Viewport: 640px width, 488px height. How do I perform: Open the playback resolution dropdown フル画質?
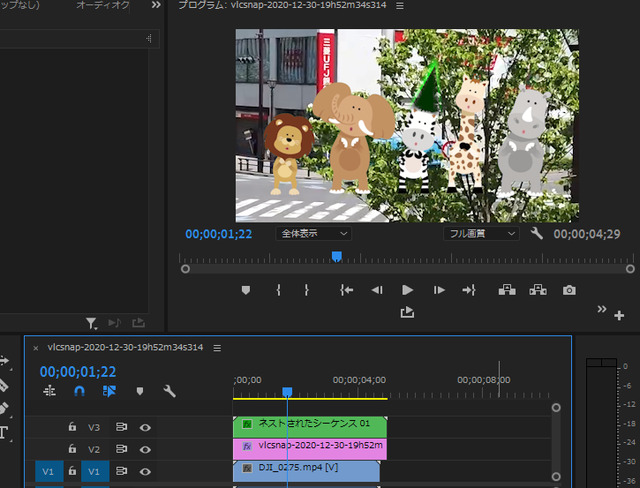point(481,233)
